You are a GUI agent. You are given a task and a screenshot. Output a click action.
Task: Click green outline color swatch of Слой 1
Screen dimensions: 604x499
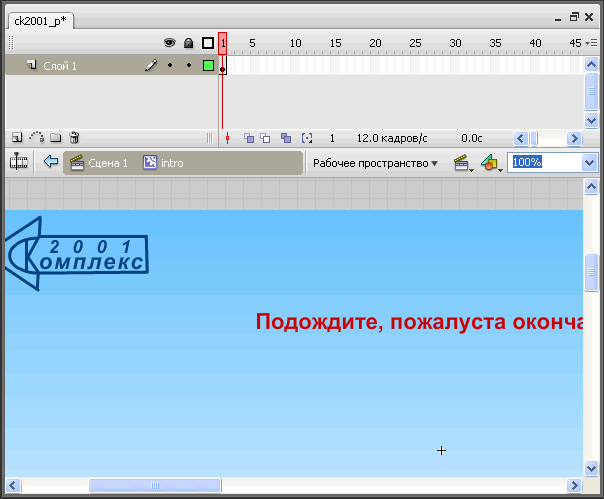[x=208, y=66]
